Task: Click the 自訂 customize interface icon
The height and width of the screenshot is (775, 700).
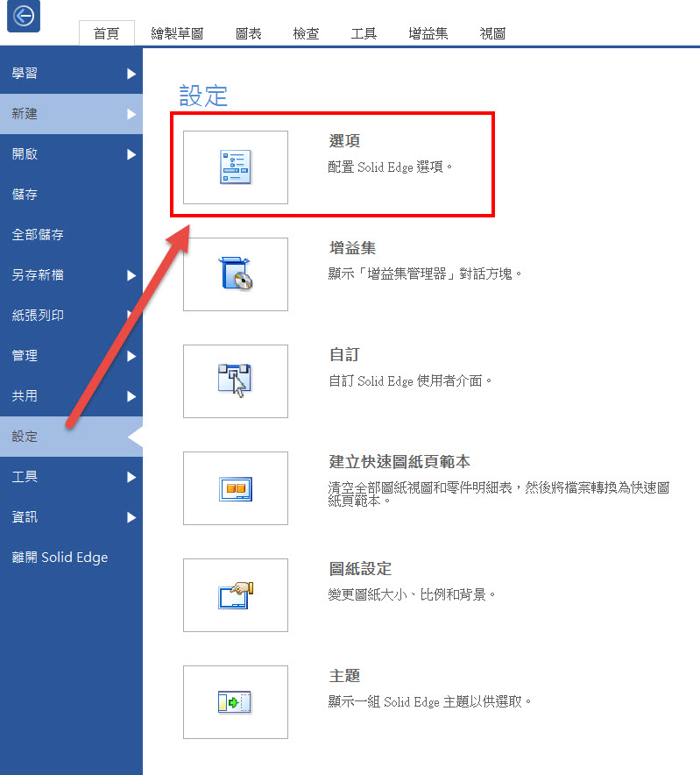Action: 235,381
